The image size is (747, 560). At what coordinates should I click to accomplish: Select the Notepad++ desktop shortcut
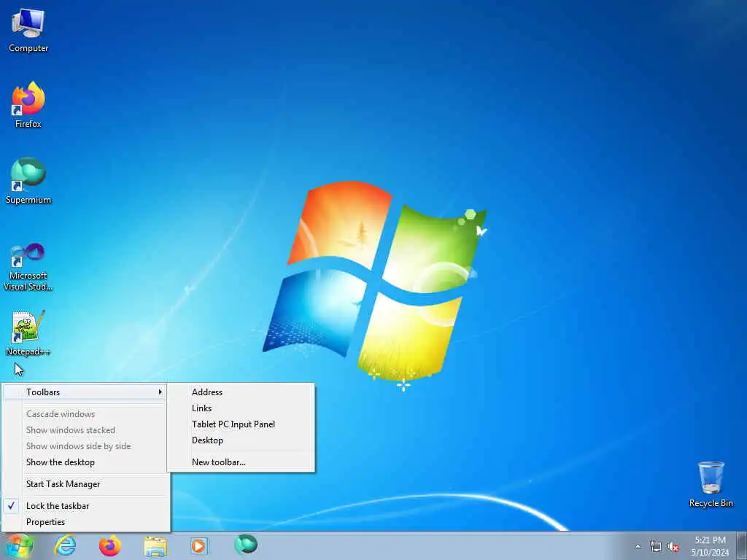click(x=28, y=333)
